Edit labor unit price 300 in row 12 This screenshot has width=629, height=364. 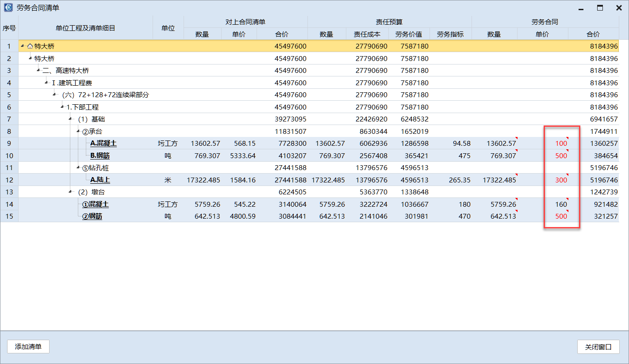[x=561, y=180]
